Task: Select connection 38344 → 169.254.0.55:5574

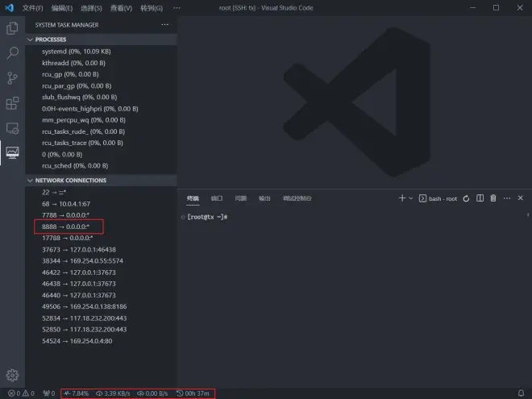Action: coord(101,260)
